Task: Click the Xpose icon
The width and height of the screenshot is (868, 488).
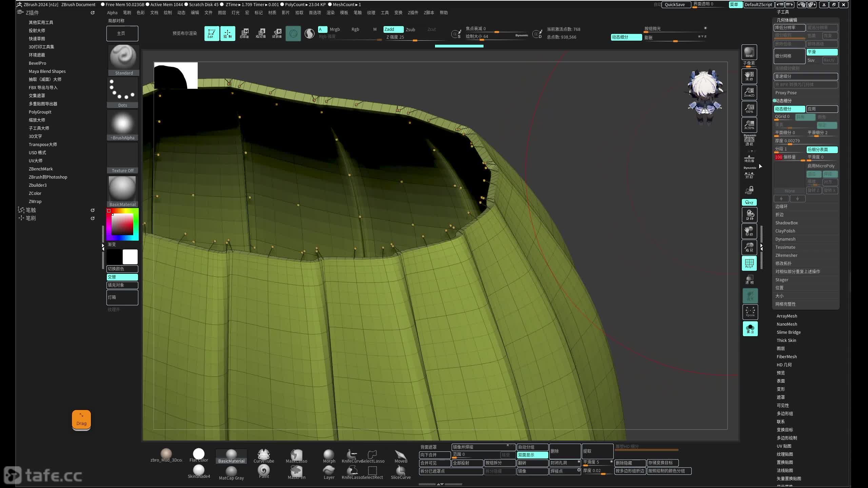Action: (x=750, y=312)
